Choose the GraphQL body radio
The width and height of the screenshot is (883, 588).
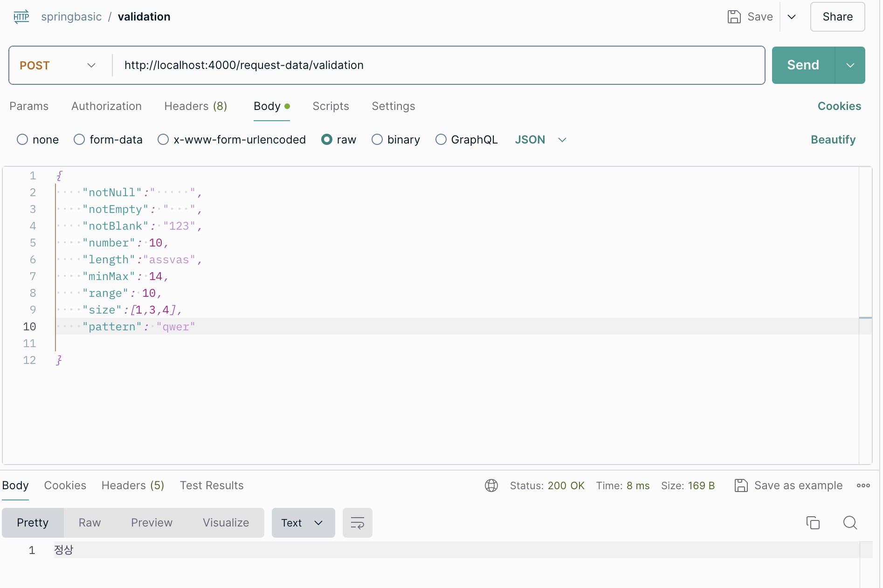[441, 140]
